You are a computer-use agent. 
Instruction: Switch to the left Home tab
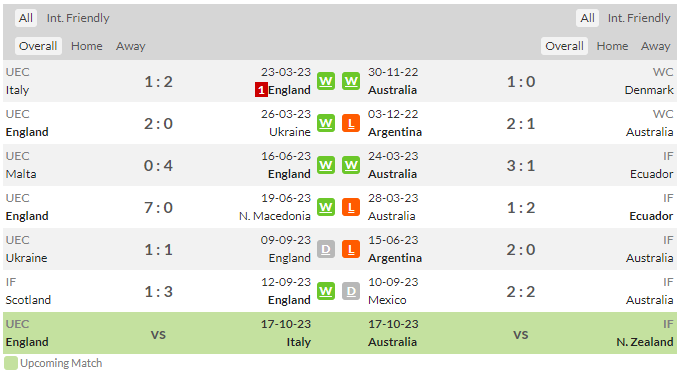(x=87, y=46)
